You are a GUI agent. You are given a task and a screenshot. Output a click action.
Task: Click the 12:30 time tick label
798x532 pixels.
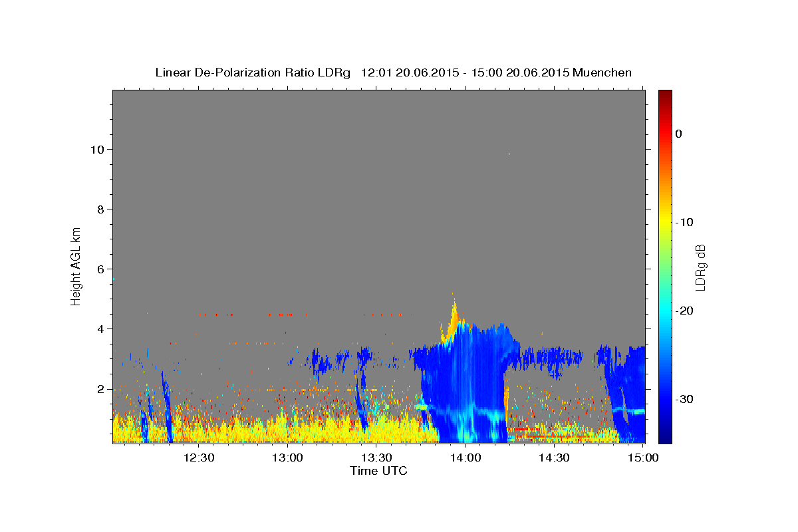tap(198, 458)
